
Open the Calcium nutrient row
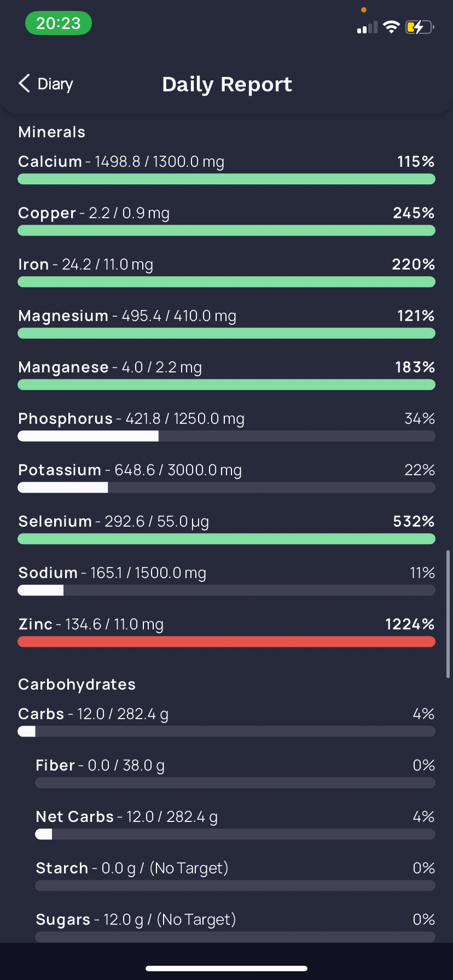[x=226, y=169]
